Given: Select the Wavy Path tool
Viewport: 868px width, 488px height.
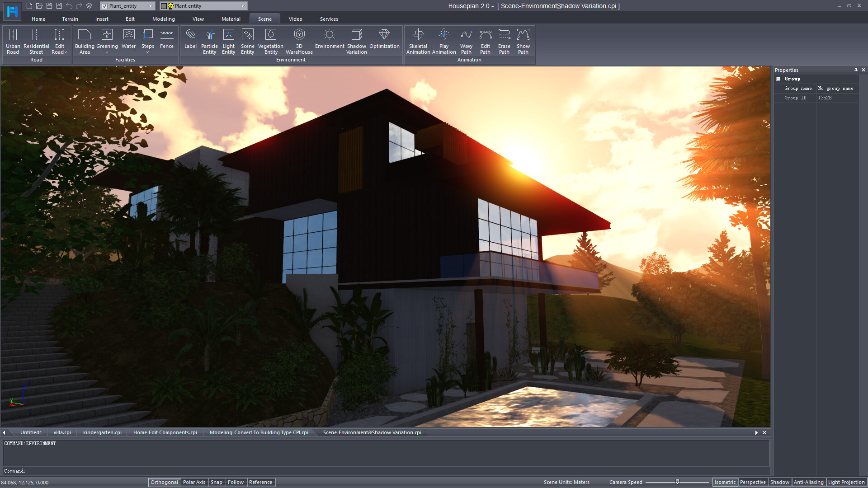Looking at the screenshot, I should pos(466,41).
